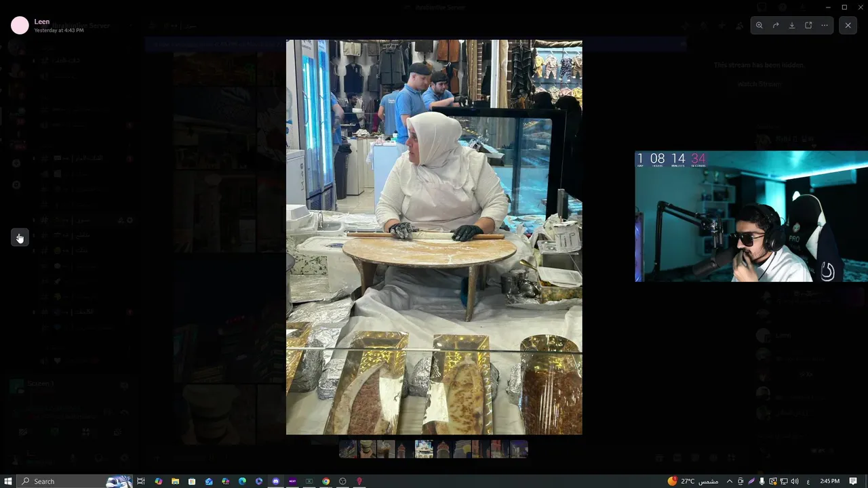Image resolution: width=868 pixels, height=488 pixels.
Task: Open Microsoft Store from the taskbar
Action: [x=192, y=481]
